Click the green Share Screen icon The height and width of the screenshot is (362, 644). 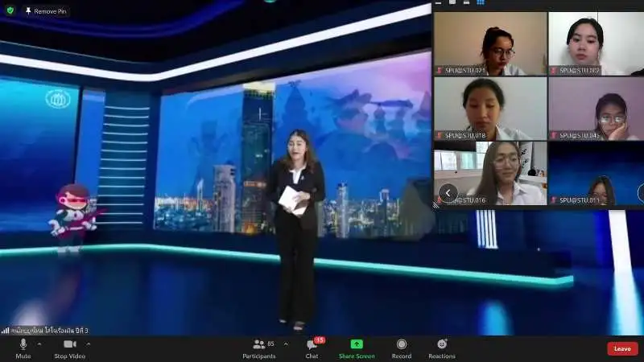click(357, 344)
